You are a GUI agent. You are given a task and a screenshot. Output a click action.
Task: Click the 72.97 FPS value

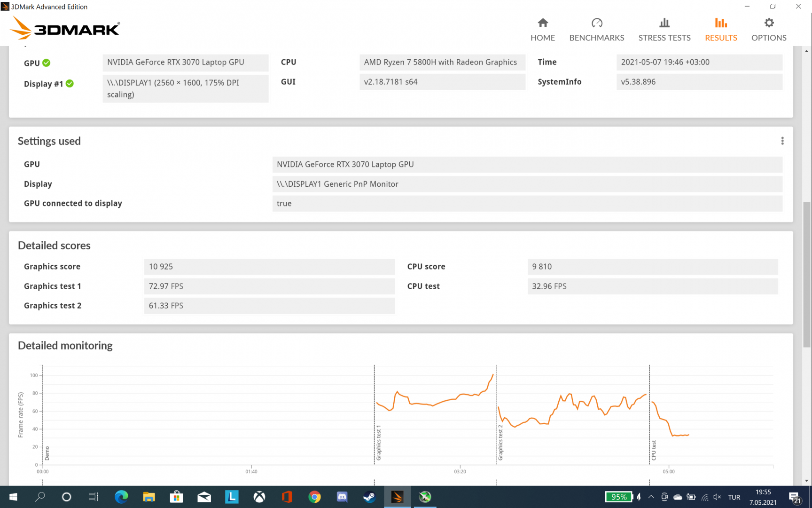269,286
